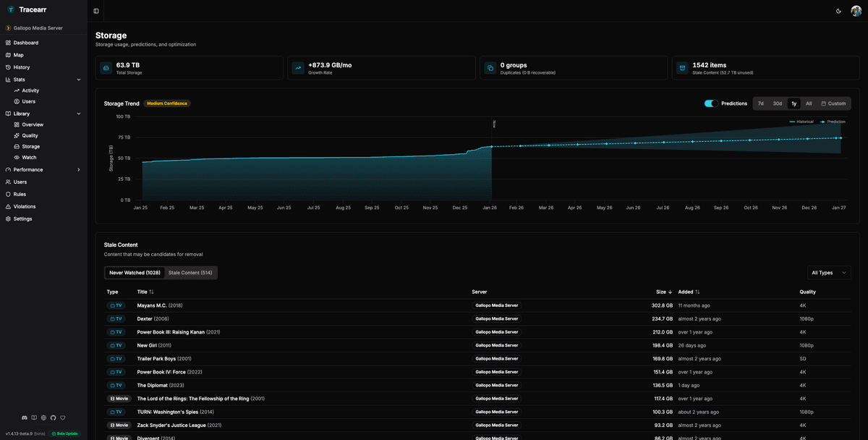
Task: Click the sidebar collapse icon next to Storage header
Action: point(95,11)
